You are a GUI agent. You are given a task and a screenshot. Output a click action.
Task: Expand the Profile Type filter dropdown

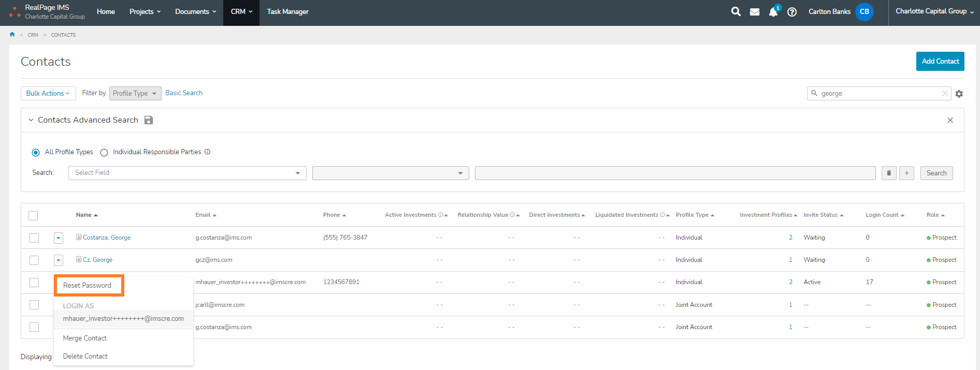pyautogui.click(x=135, y=93)
